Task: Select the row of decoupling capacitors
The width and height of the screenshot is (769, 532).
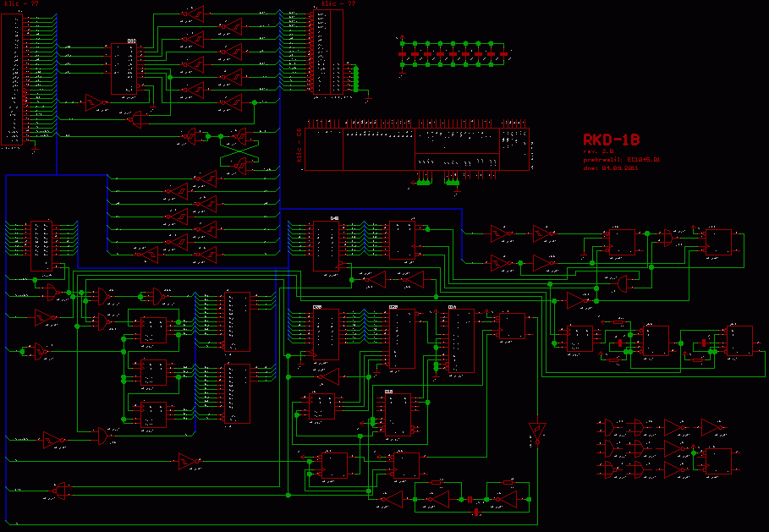Action: [x=454, y=53]
